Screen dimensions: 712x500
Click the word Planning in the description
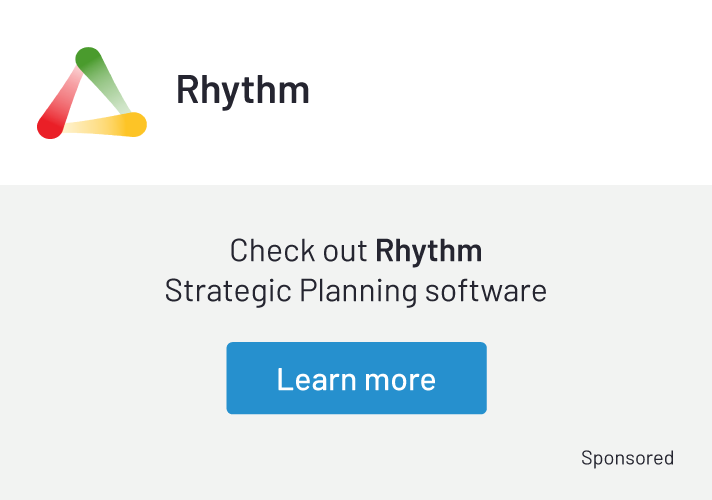358,292
